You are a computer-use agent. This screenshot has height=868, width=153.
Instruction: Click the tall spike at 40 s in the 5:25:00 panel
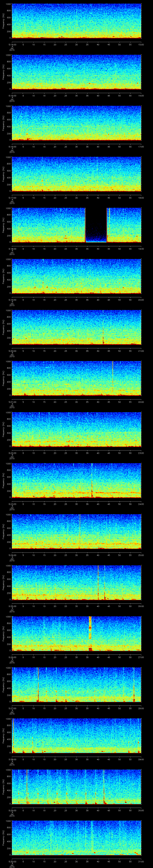pyautogui.click(x=98, y=582)
